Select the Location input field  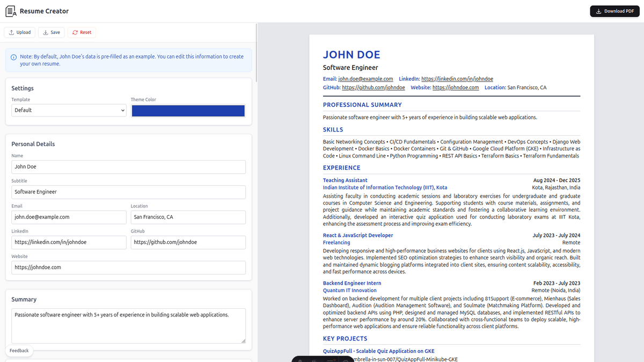pyautogui.click(x=188, y=217)
